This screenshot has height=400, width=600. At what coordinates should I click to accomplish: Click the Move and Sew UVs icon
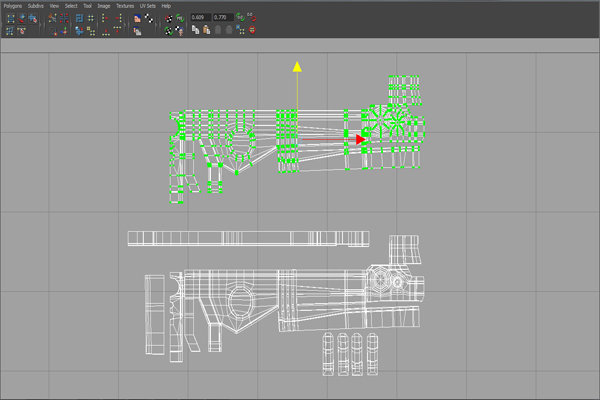64,31
